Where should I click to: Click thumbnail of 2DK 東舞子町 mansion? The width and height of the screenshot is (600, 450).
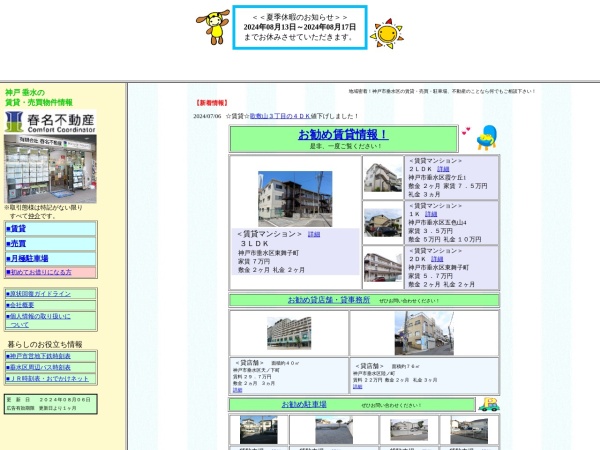pyautogui.click(x=383, y=267)
